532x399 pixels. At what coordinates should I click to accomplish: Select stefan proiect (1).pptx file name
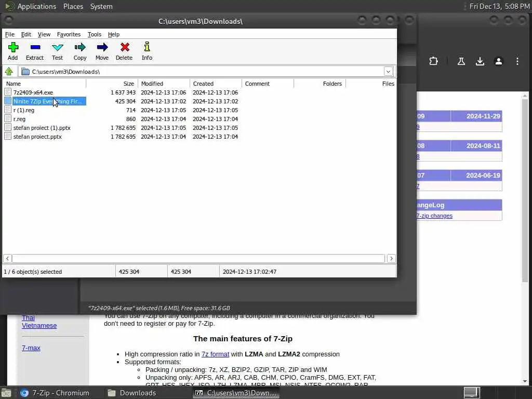coord(42,128)
